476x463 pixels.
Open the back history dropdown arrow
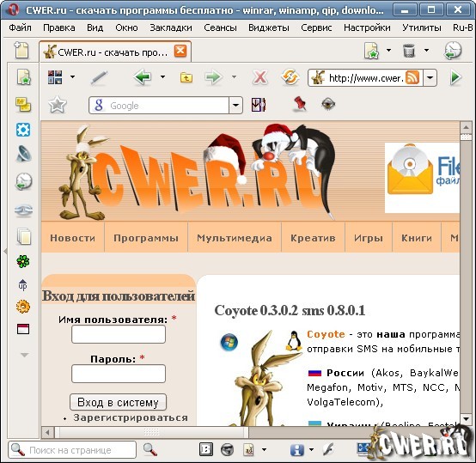[162, 77]
